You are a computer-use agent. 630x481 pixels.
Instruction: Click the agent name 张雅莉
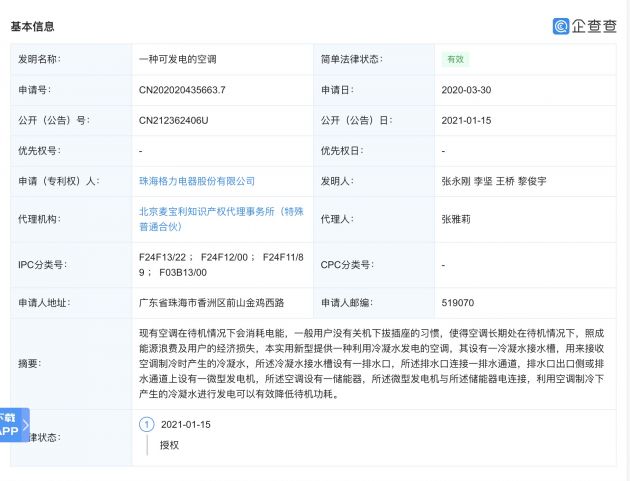click(x=456, y=219)
